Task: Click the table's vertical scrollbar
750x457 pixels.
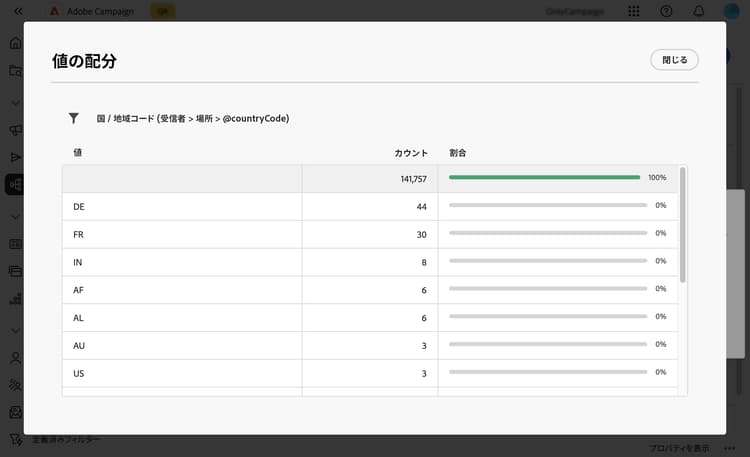Action: 683,225
